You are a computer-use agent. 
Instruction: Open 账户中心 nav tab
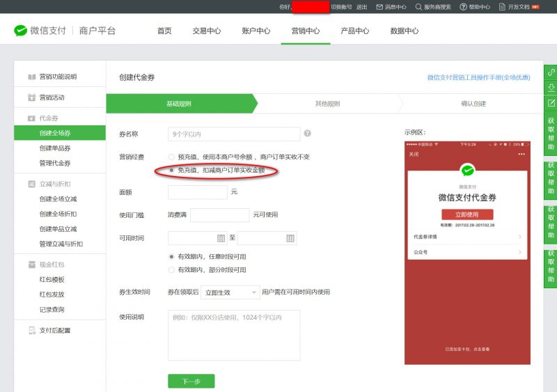click(x=256, y=31)
